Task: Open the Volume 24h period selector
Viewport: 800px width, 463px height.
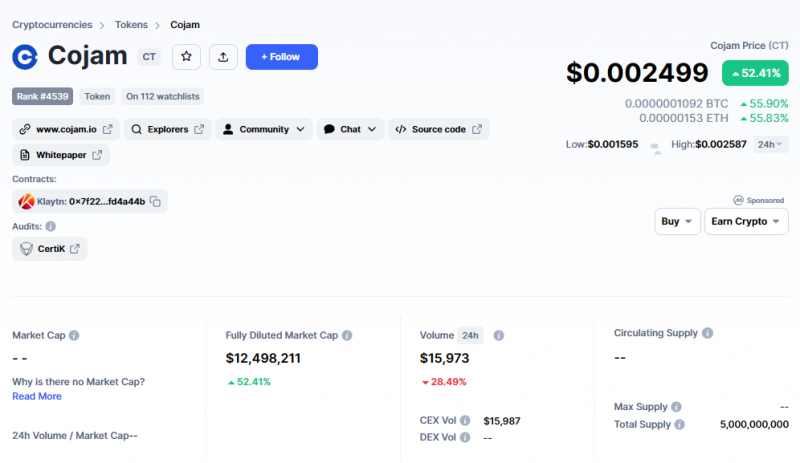Action: pos(470,335)
